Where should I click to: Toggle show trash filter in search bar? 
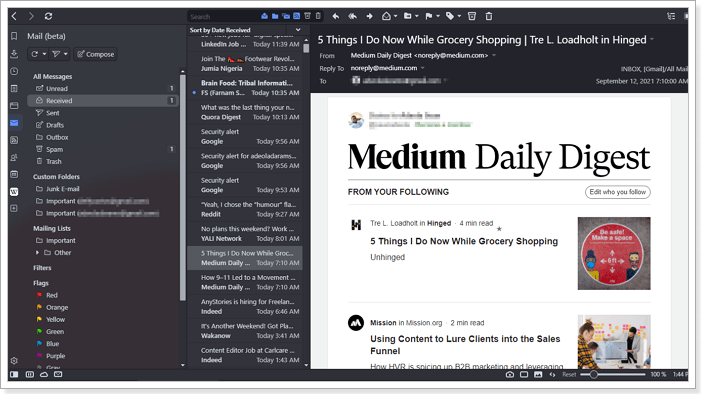(x=318, y=16)
